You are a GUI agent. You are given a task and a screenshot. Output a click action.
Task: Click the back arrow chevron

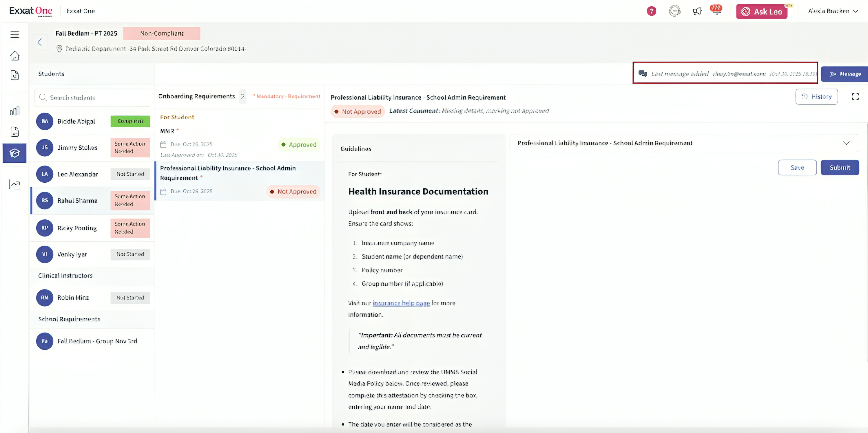click(x=40, y=42)
